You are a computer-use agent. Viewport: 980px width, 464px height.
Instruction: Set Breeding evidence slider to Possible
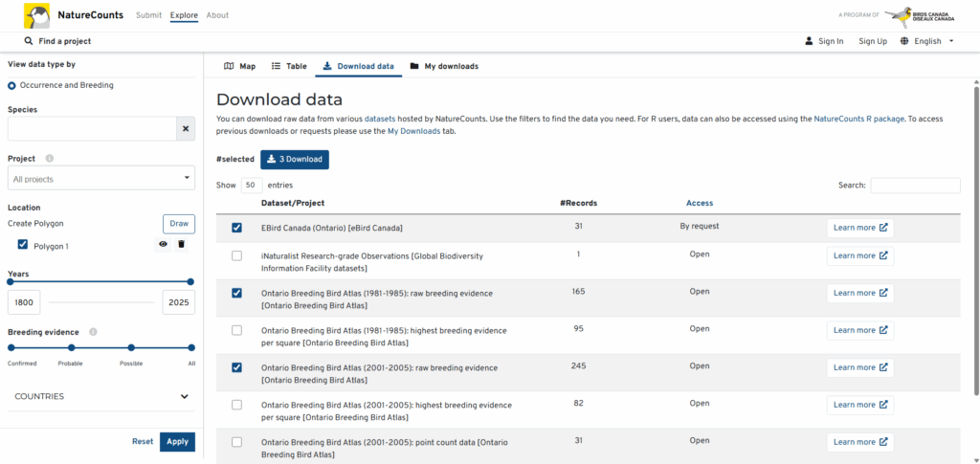click(x=131, y=348)
